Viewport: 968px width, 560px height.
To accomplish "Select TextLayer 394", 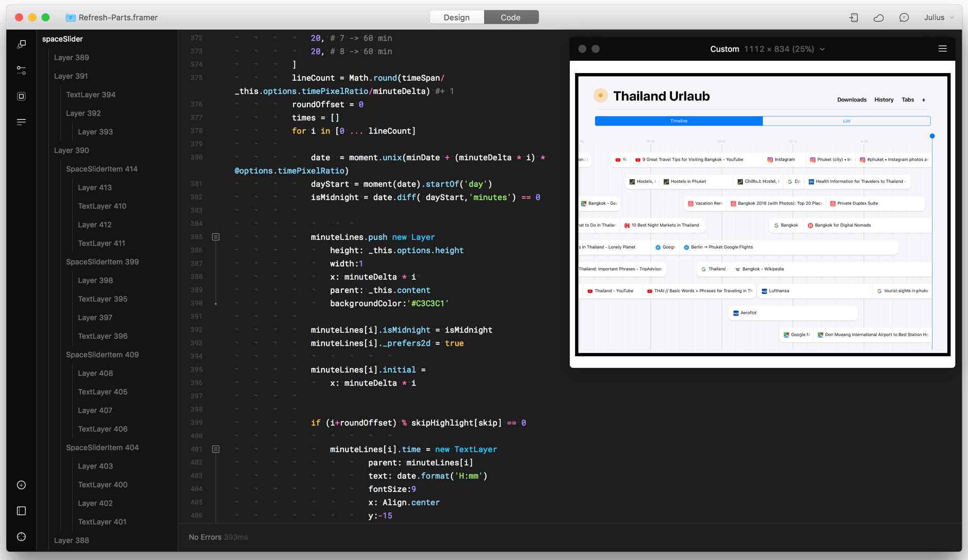I will 91,95.
